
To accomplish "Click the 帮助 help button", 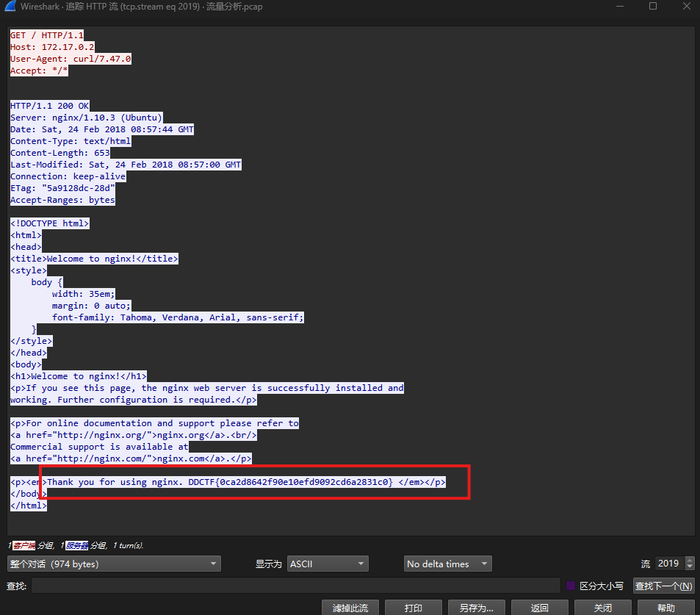I will [666, 608].
